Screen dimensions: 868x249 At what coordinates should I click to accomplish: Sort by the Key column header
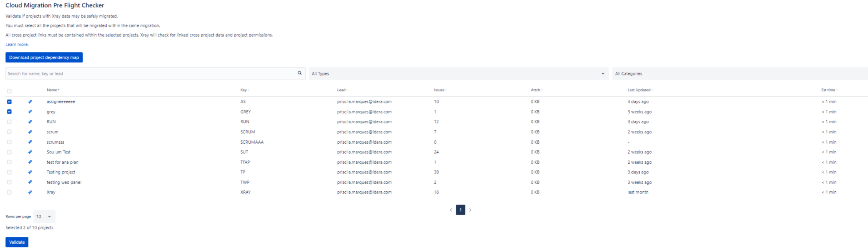click(244, 90)
